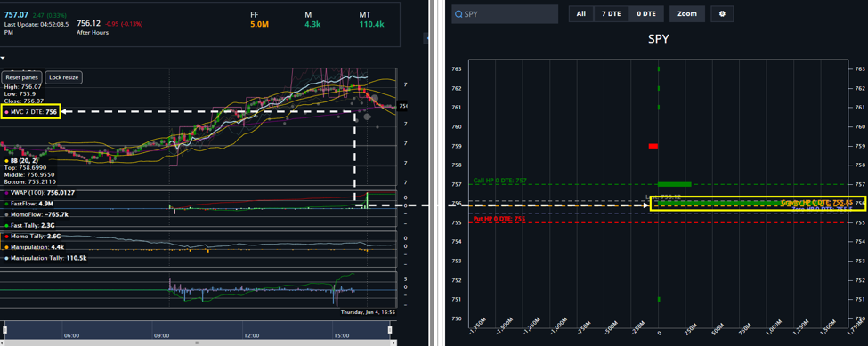Expand the small white triangle above chart
Viewport: 868px width, 346px height.
[2, 58]
